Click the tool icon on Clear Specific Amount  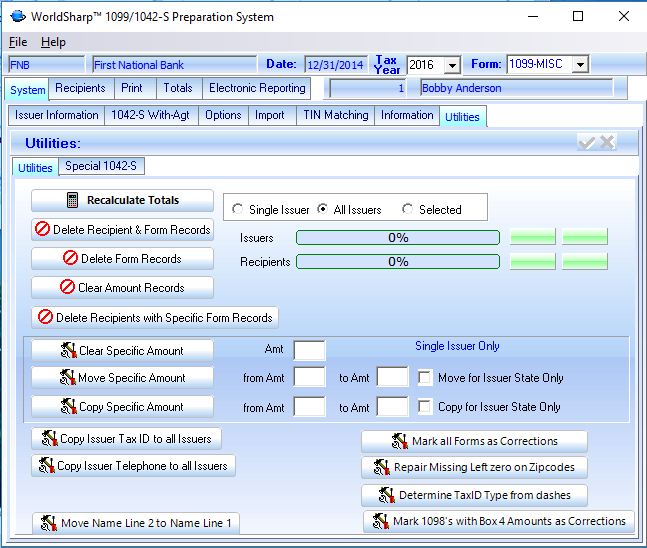[x=68, y=351]
